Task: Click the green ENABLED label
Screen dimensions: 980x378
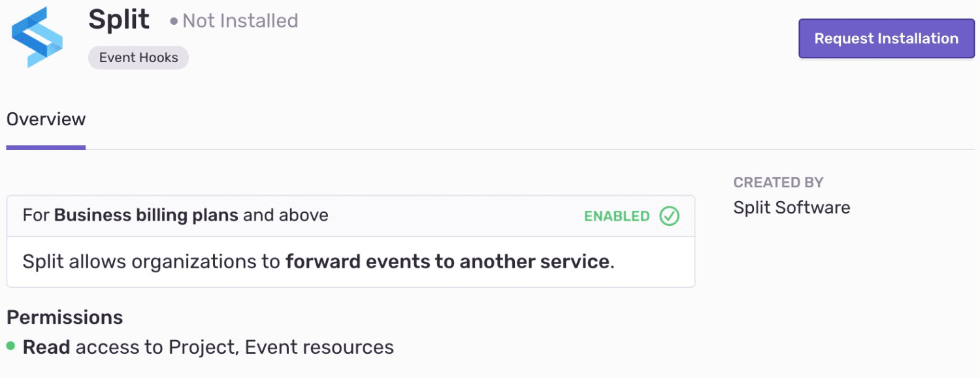Action: 617,216
